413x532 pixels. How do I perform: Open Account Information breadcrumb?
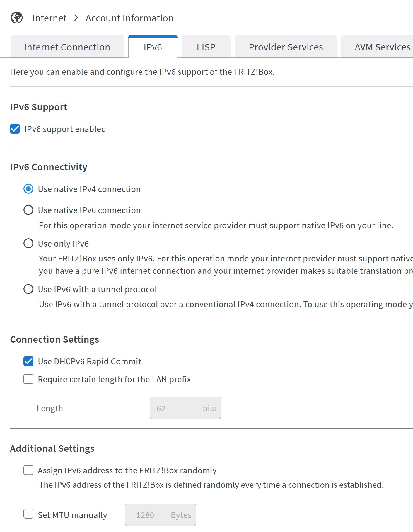coord(129,18)
